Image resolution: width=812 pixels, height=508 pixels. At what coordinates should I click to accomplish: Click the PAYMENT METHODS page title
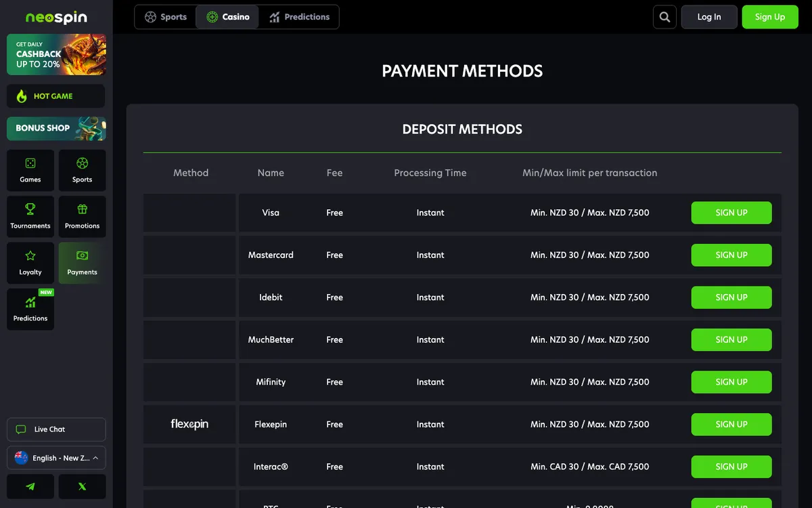pyautogui.click(x=462, y=71)
